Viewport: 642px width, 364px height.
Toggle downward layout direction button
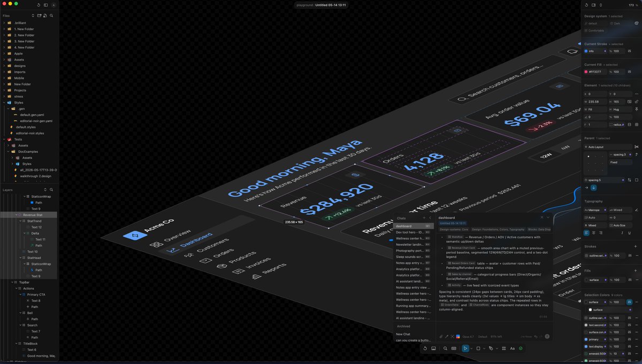(594, 188)
